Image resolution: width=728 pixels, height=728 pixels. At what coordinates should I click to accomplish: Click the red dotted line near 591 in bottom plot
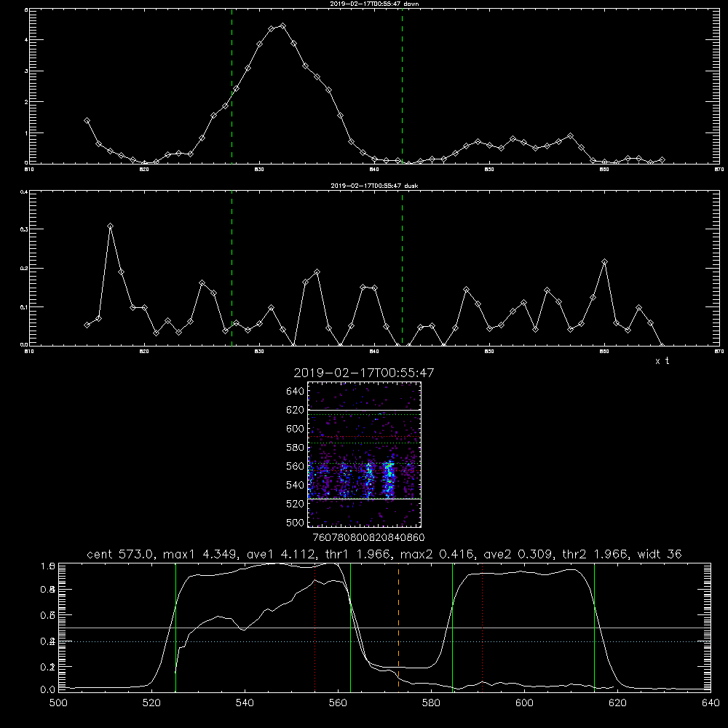pos(483,627)
